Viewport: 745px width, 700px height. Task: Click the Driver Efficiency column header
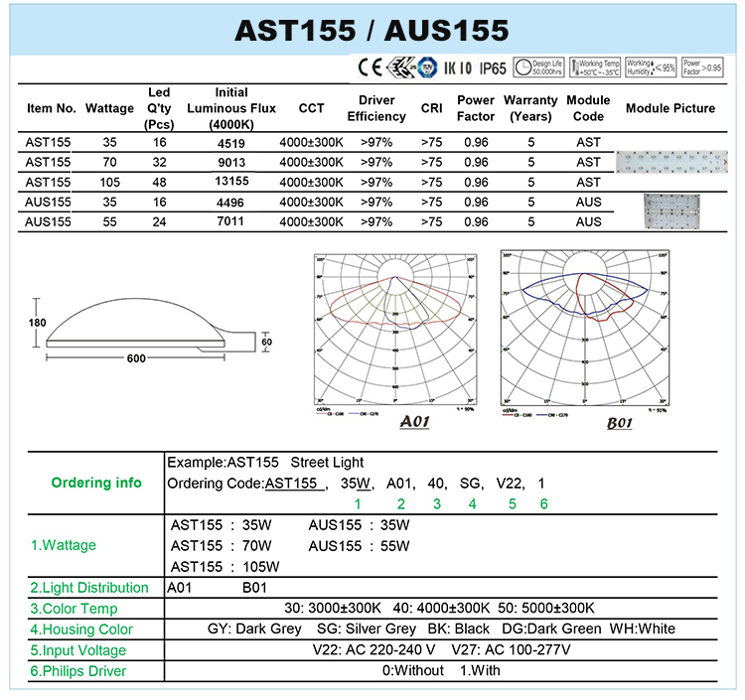pos(376,108)
